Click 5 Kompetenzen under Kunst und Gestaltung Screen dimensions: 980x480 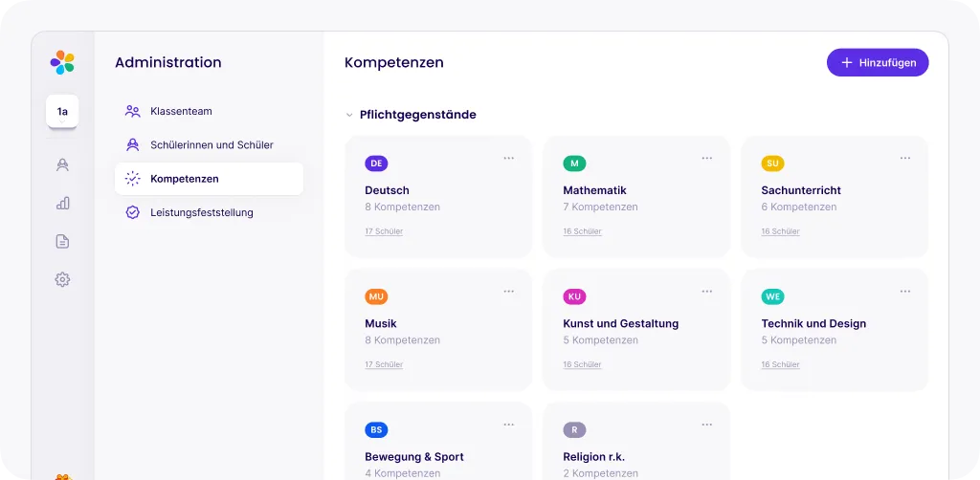(x=601, y=340)
